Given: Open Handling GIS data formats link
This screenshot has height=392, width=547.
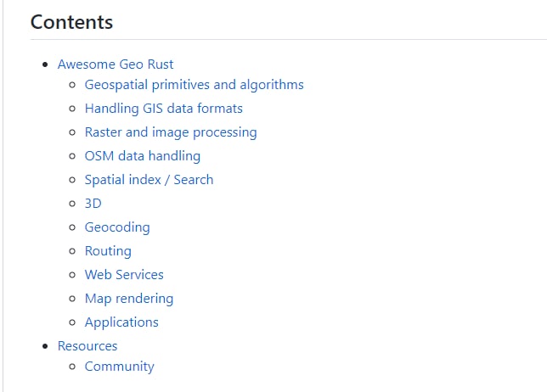Looking at the screenshot, I should point(163,109).
